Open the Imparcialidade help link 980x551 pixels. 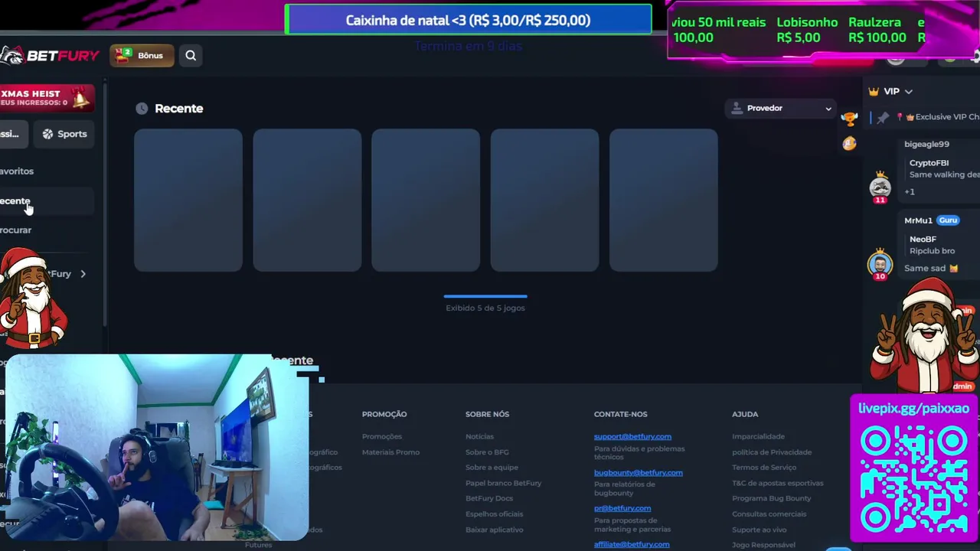click(x=758, y=436)
